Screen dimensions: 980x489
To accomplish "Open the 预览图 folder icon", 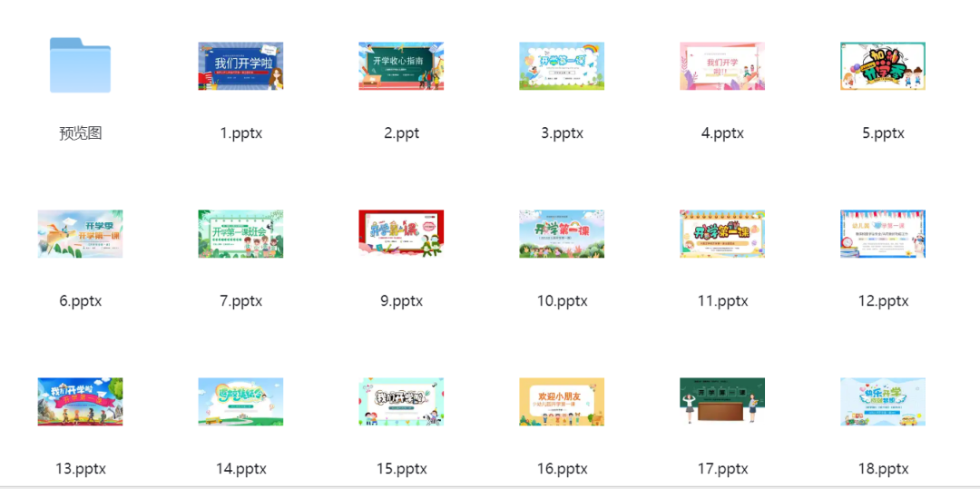I will pos(80,65).
